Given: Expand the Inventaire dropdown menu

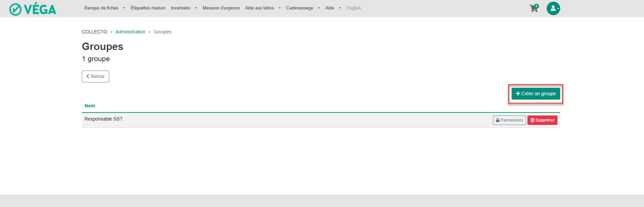Looking at the screenshot, I should click(183, 8).
